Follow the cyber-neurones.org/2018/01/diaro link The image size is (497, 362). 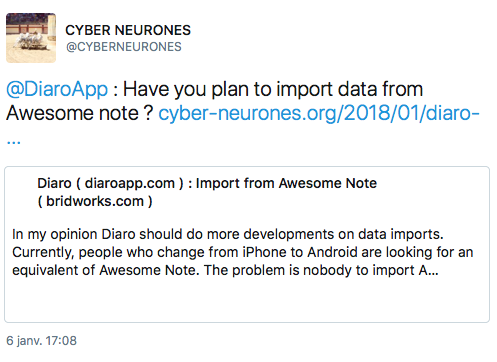[x=319, y=113]
